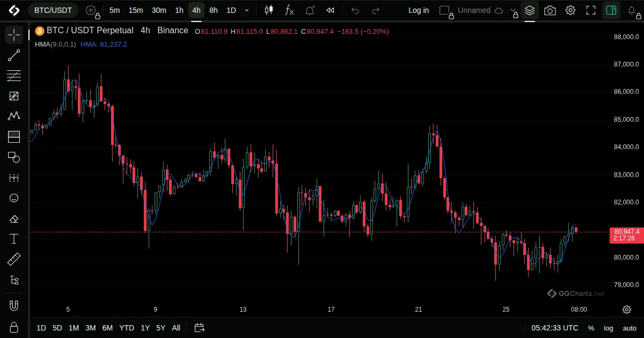Set range to 1M

click(74, 328)
